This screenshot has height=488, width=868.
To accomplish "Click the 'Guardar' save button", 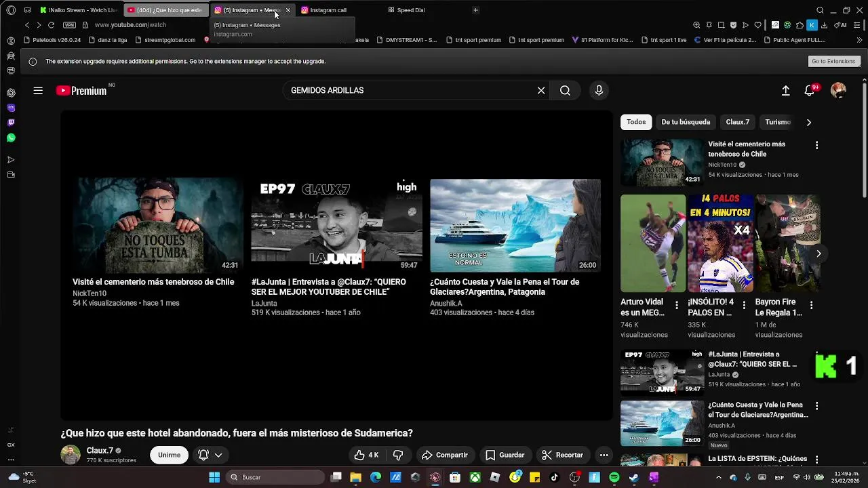I will (505, 455).
